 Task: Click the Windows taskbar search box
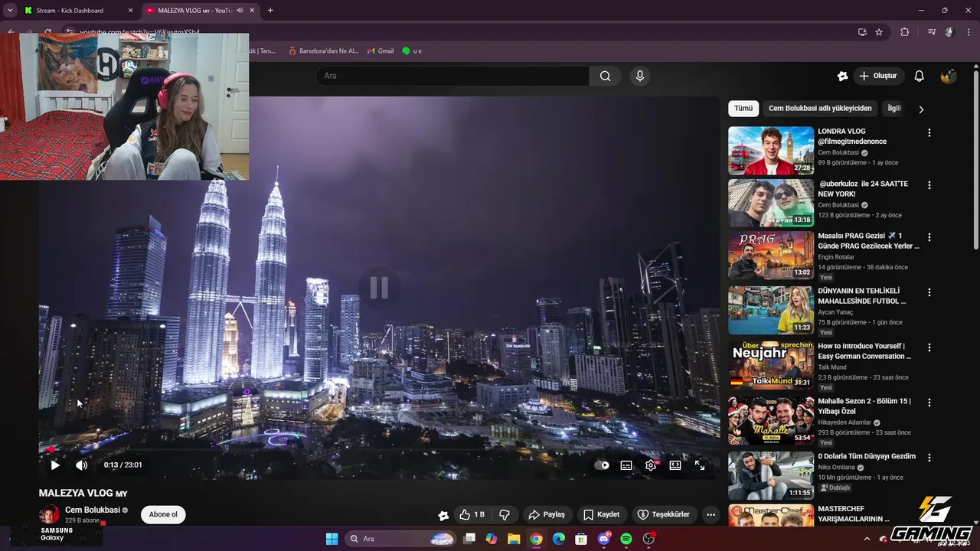[400, 539]
